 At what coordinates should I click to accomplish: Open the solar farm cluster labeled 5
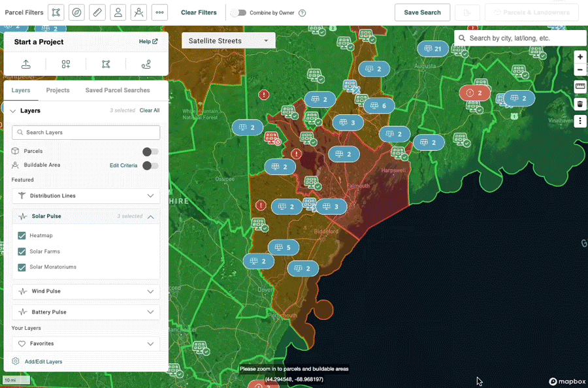pos(284,248)
